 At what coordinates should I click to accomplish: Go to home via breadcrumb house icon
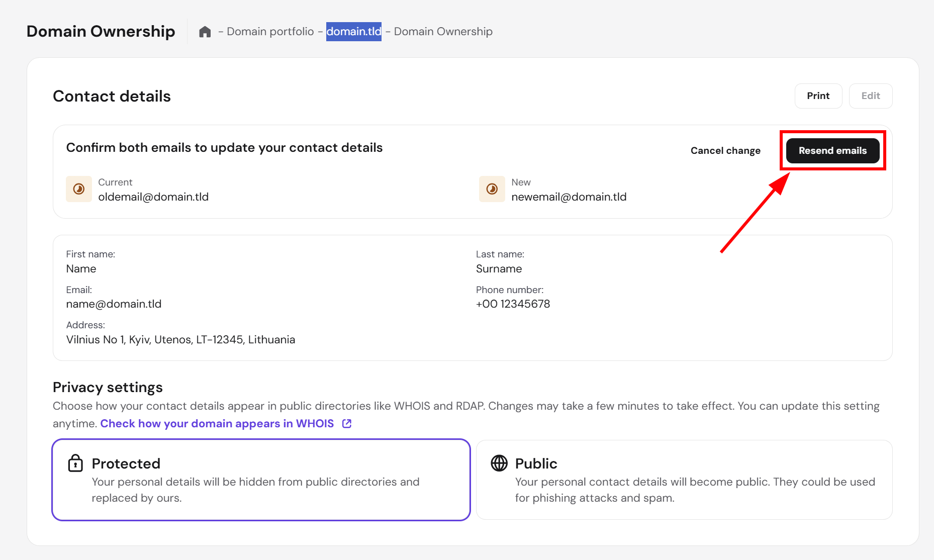coord(205,32)
